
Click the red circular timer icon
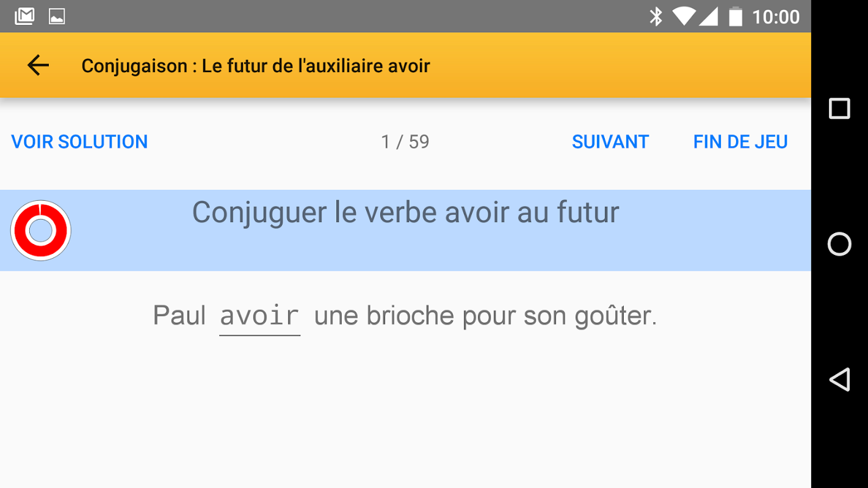click(41, 231)
